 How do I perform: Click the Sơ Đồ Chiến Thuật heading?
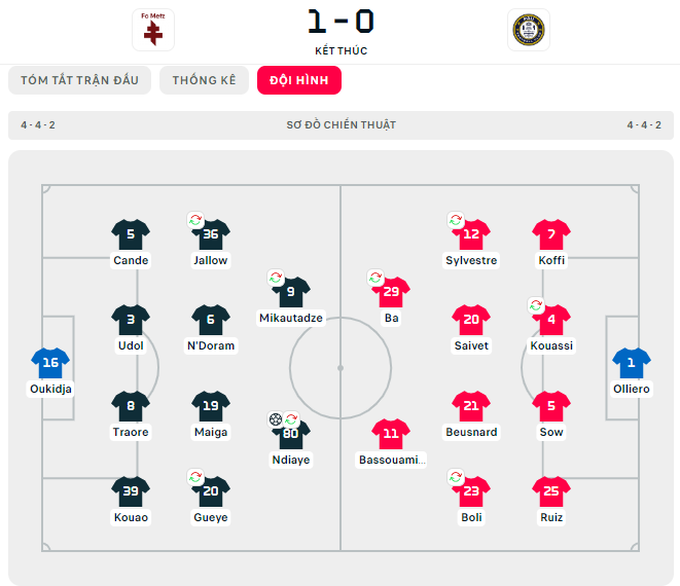pyautogui.click(x=341, y=125)
